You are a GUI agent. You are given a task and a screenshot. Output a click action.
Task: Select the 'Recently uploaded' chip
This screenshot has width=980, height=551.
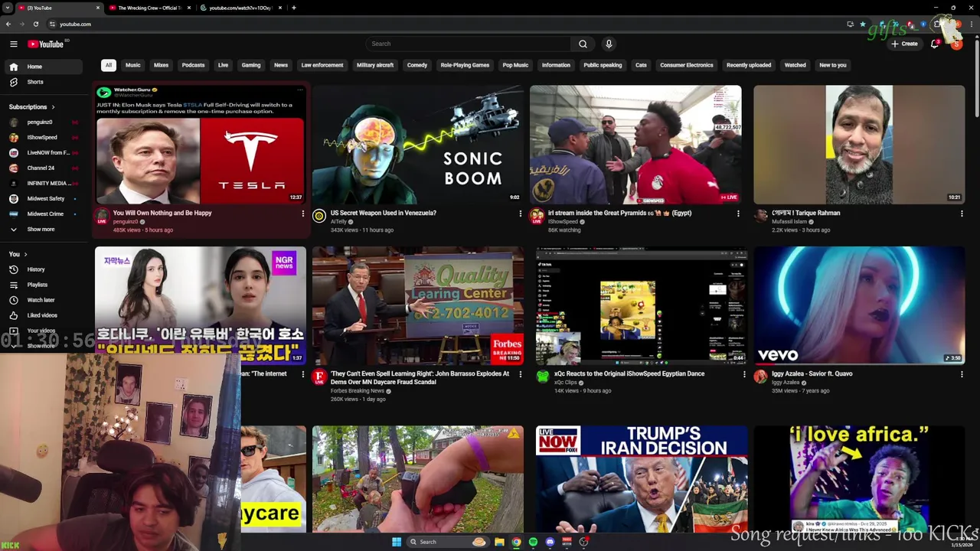749,65
